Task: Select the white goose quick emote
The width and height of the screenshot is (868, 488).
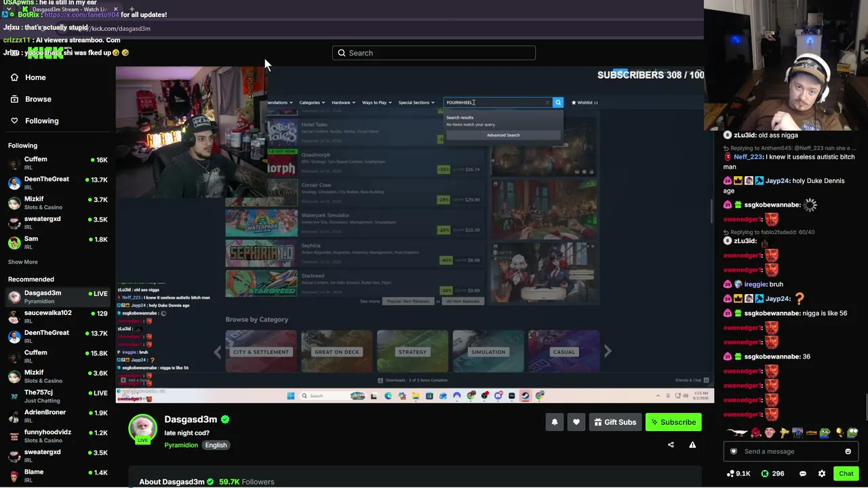Action: coord(736,433)
